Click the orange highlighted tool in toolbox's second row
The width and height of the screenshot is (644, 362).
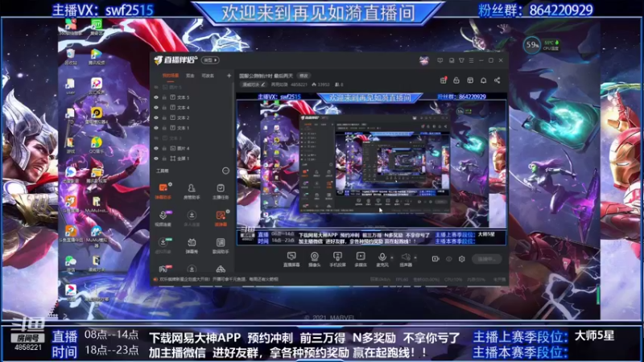221,218
